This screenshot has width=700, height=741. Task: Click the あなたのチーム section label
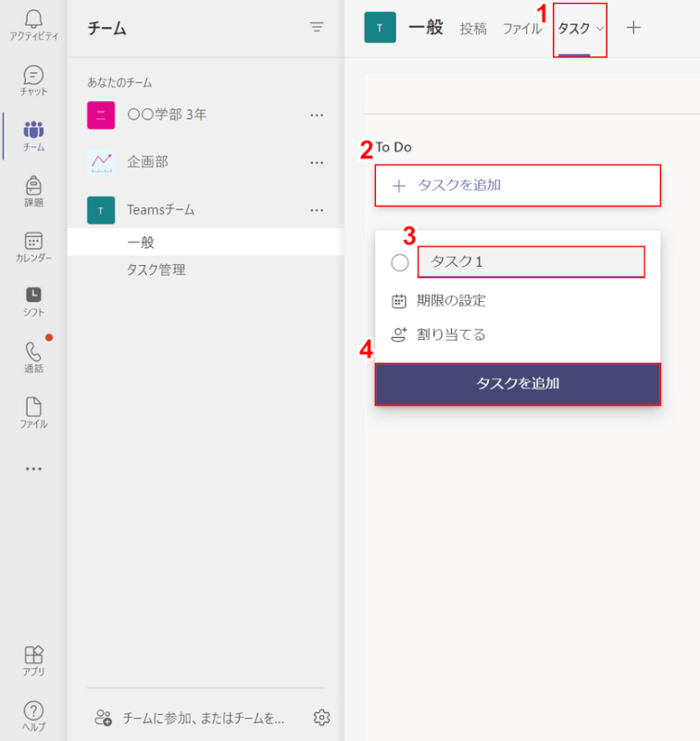(119, 82)
